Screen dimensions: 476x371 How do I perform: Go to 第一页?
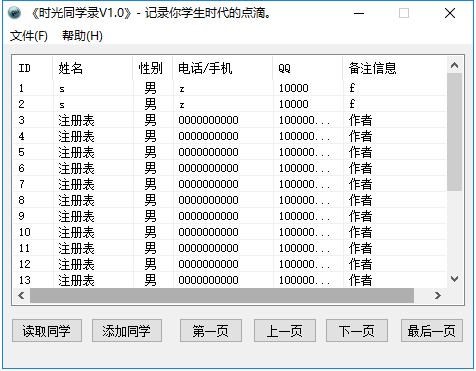tap(211, 331)
